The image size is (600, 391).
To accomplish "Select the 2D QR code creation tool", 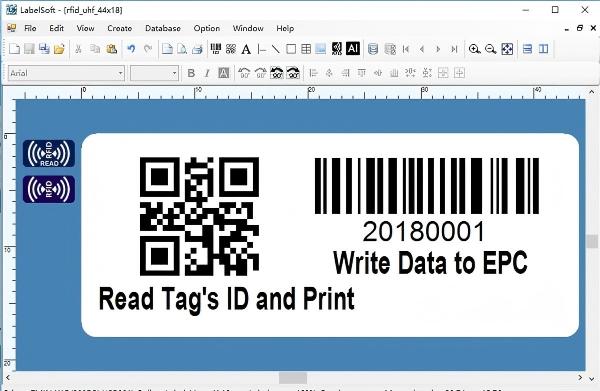I will pyautogui.click(x=231, y=49).
